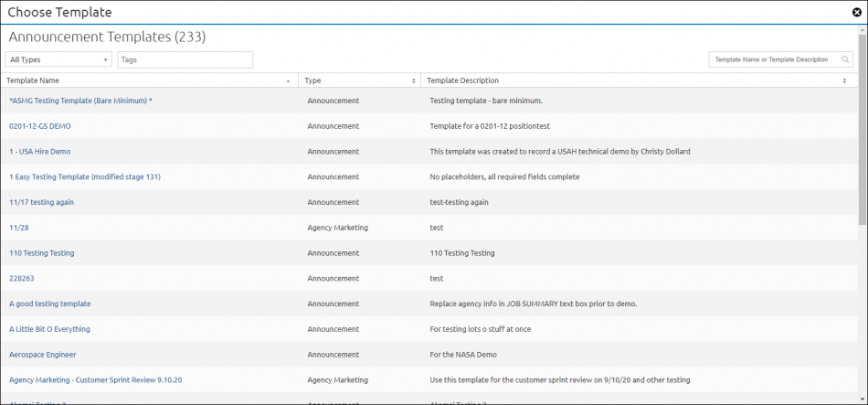This screenshot has width=868, height=405.
Task: Close the Choose Template dialog
Action: pos(856,12)
